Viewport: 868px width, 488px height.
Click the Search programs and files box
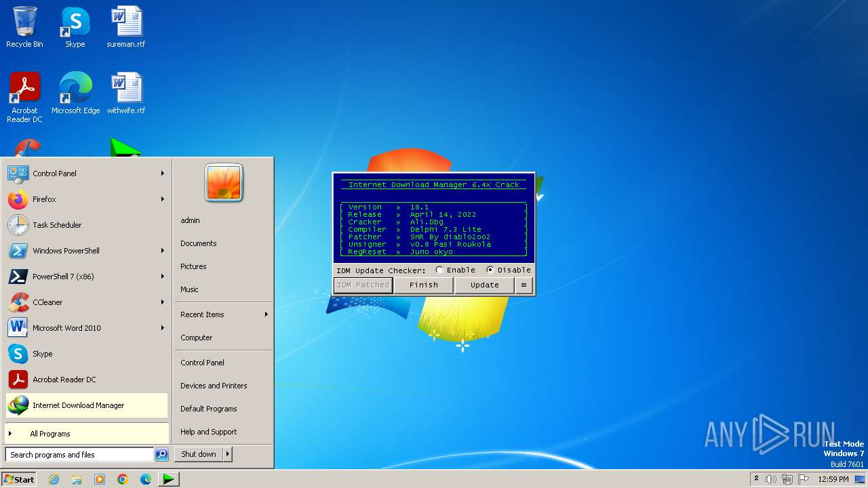click(x=79, y=455)
